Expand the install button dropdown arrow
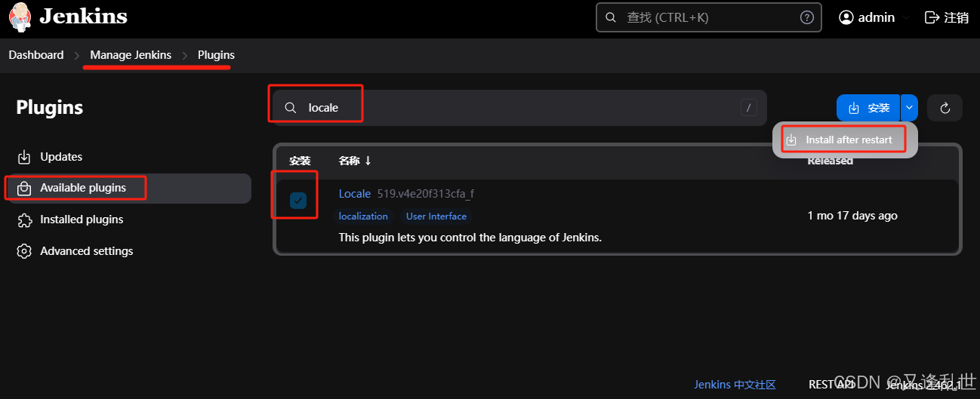980x399 pixels. click(x=910, y=108)
